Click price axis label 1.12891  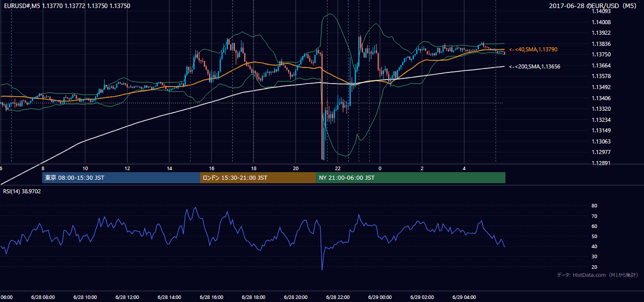click(601, 163)
